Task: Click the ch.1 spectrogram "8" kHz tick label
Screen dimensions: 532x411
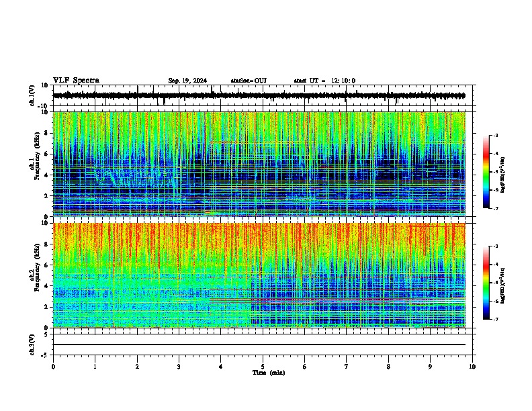Action: pos(47,133)
